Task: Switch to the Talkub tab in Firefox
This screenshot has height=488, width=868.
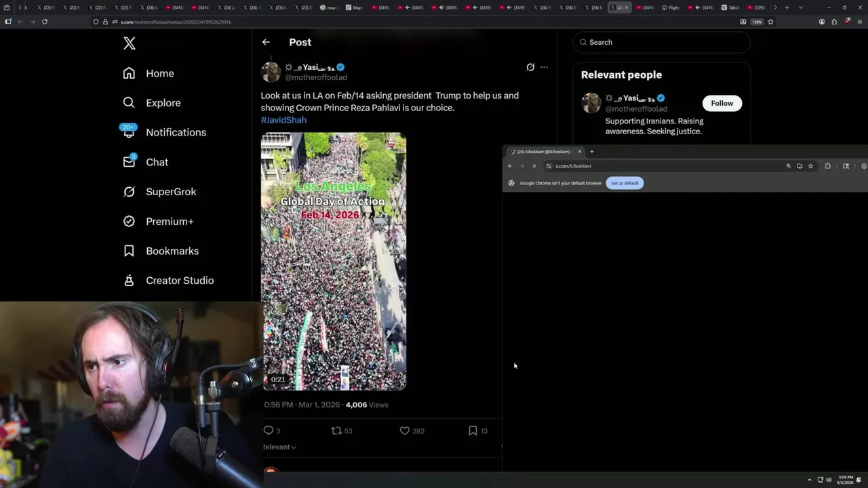Action: (x=730, y=7)
